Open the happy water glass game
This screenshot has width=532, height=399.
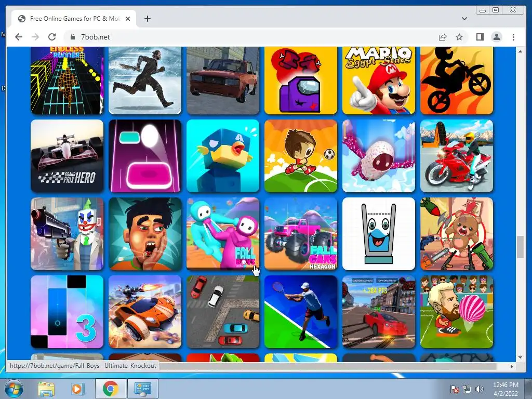[379, 234]
